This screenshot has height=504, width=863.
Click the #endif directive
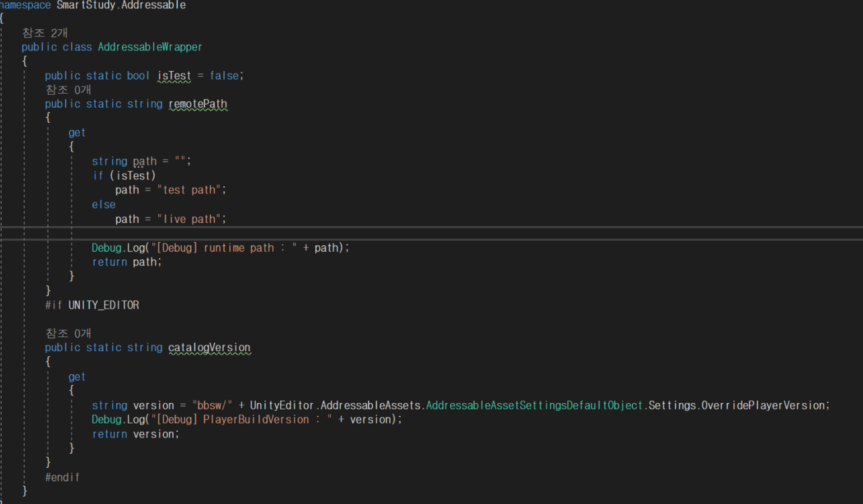[62, 477]
